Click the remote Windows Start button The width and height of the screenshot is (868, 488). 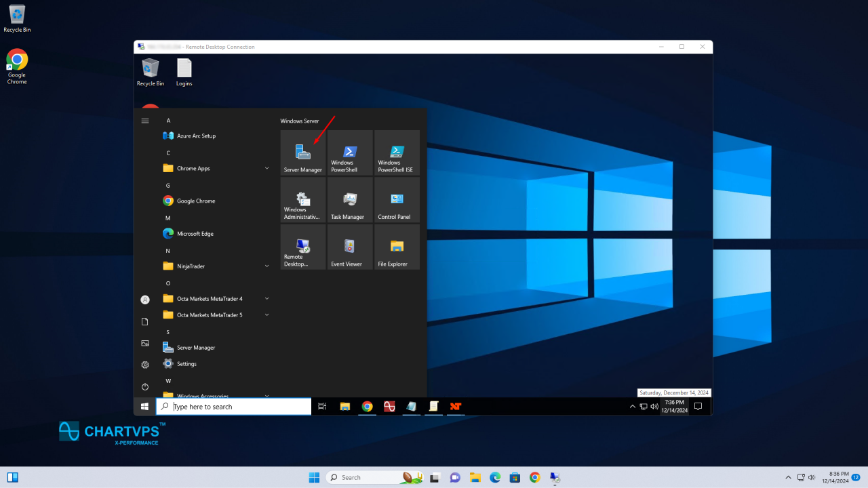tap(144, 407)
